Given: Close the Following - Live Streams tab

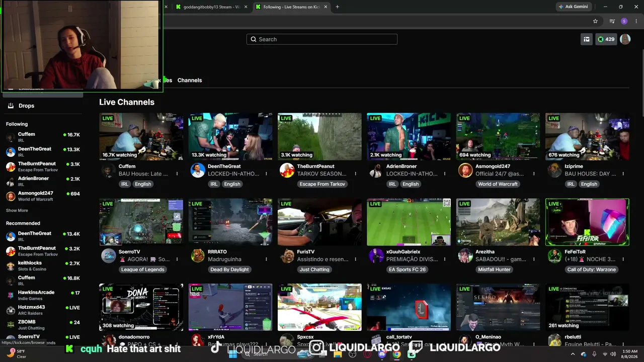Looking at the screenshot, I should click(x=326, y=7).
